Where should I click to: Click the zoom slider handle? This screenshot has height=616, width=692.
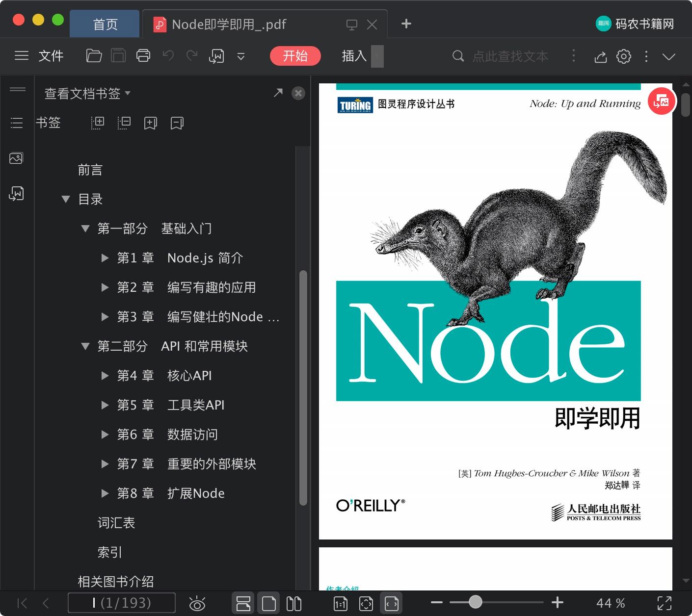pyautogui.click(x=475, y=602)
